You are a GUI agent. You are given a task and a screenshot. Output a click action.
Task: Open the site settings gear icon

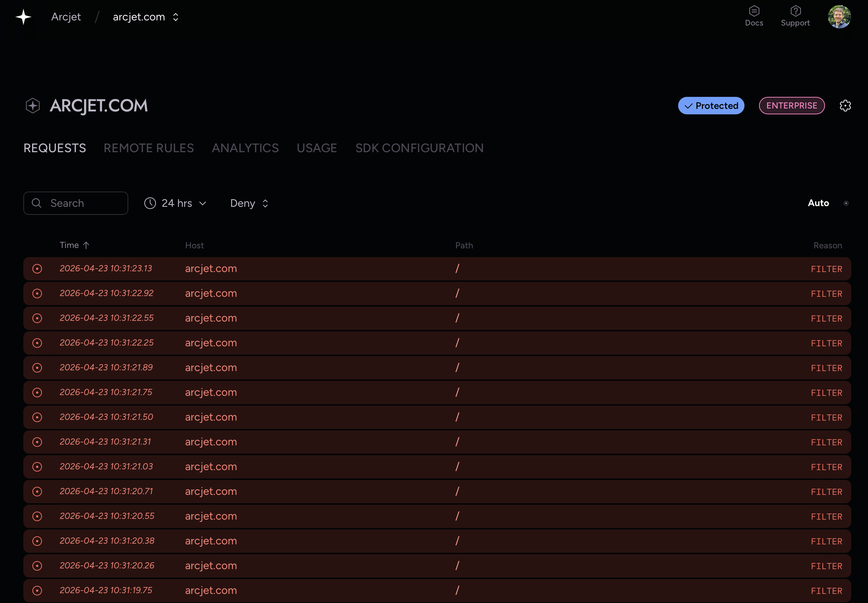[x=845, y=105]
